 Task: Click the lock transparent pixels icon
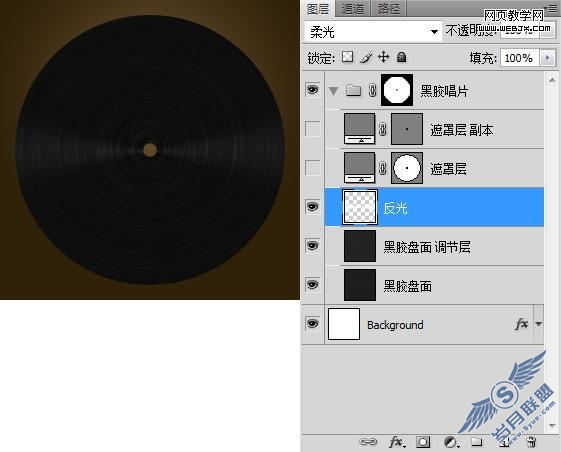tap(347, 57)
